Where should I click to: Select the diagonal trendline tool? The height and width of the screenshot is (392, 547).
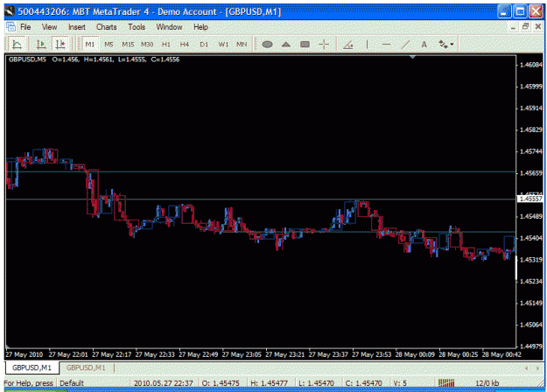click(x=405, y=45)
